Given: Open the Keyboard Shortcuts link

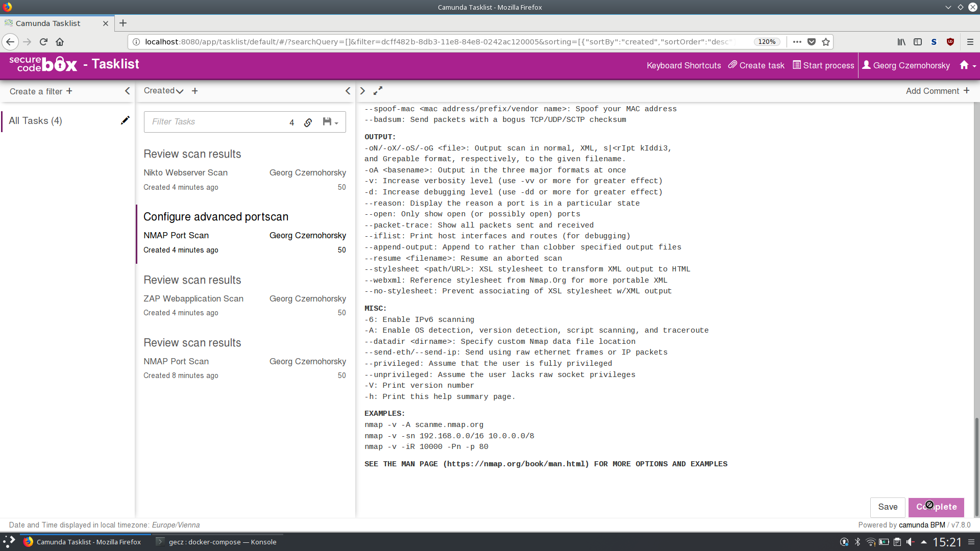Looking at the screenshot, I should click(x=684, y=65).
